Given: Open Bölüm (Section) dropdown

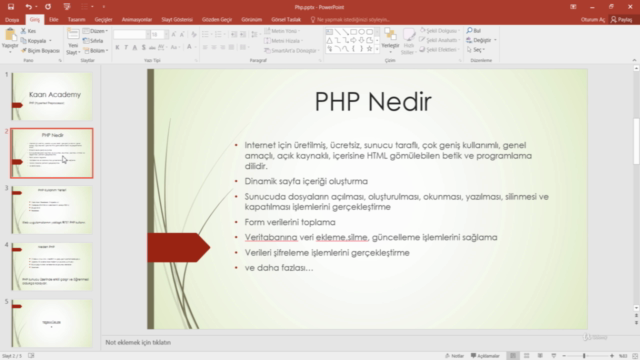Looking at the screenshot, I should tap(96, 51).
